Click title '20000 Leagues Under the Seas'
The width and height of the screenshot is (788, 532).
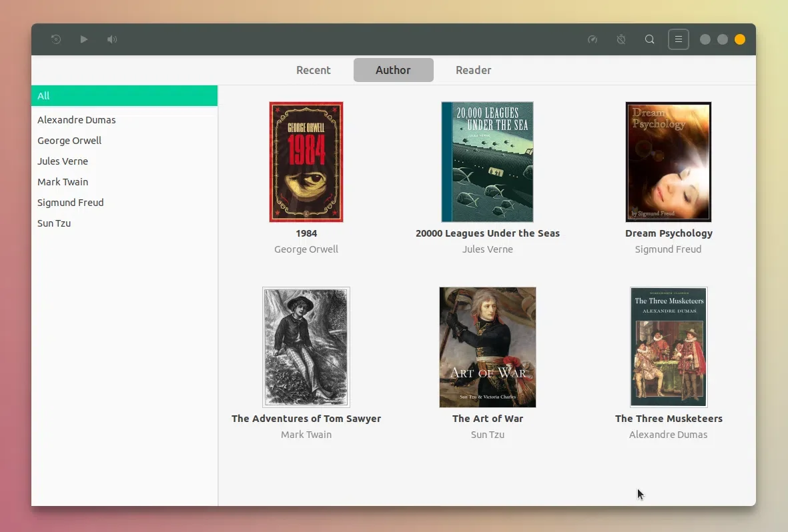coord(488,233)
